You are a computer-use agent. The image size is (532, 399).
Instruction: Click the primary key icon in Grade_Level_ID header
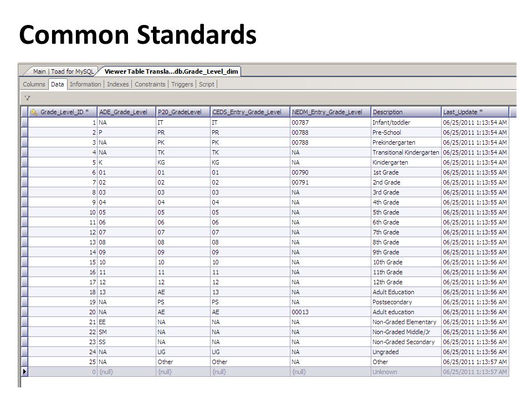34,112
